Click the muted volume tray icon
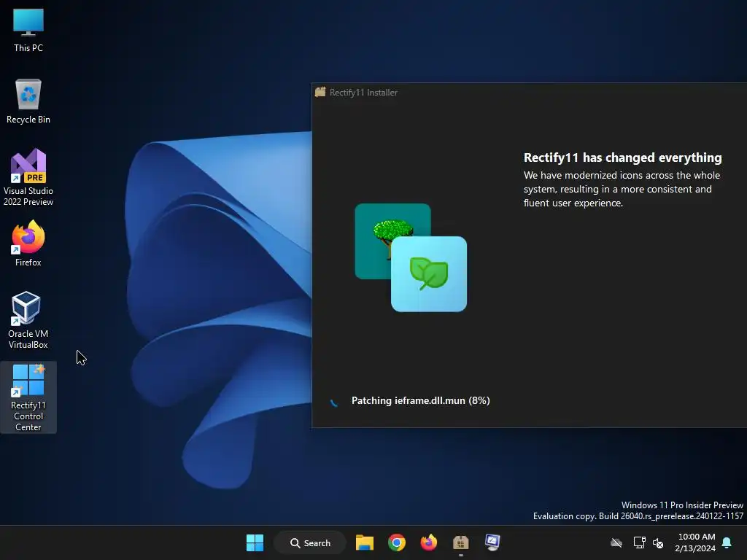747x560 pixels. coord(658,542)
